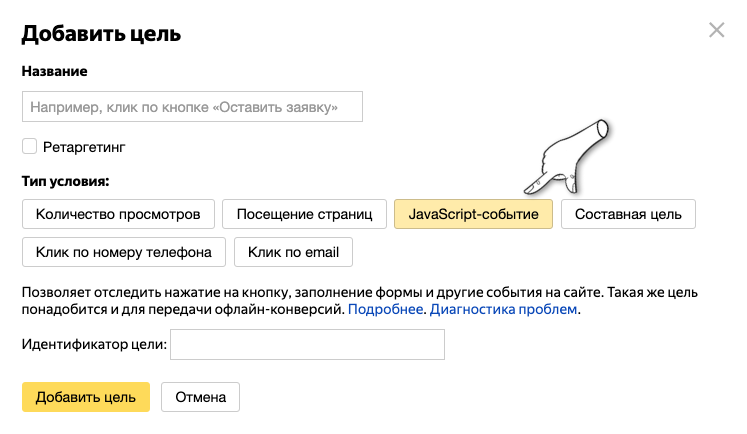The width and height of the screenshot is (747, 434).
Task: Click the hand pointer illustration
Action: tap(570, 155)
